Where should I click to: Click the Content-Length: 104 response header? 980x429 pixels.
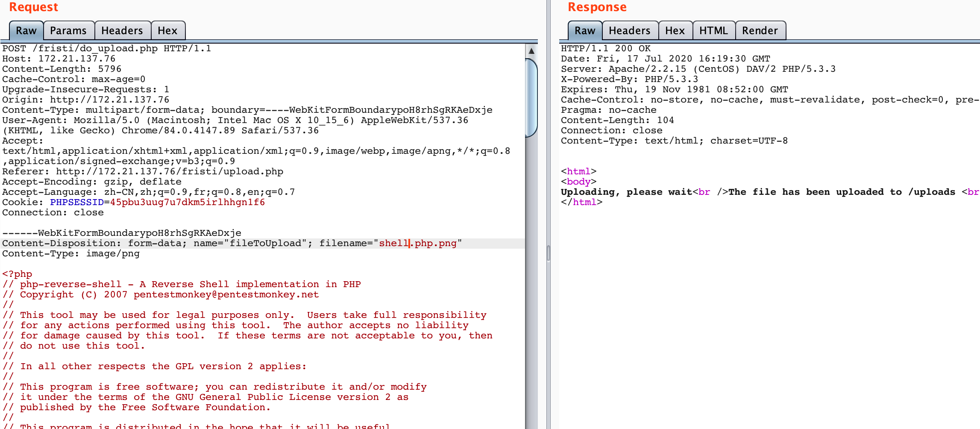pyautogui.click(x=618, y=120)
